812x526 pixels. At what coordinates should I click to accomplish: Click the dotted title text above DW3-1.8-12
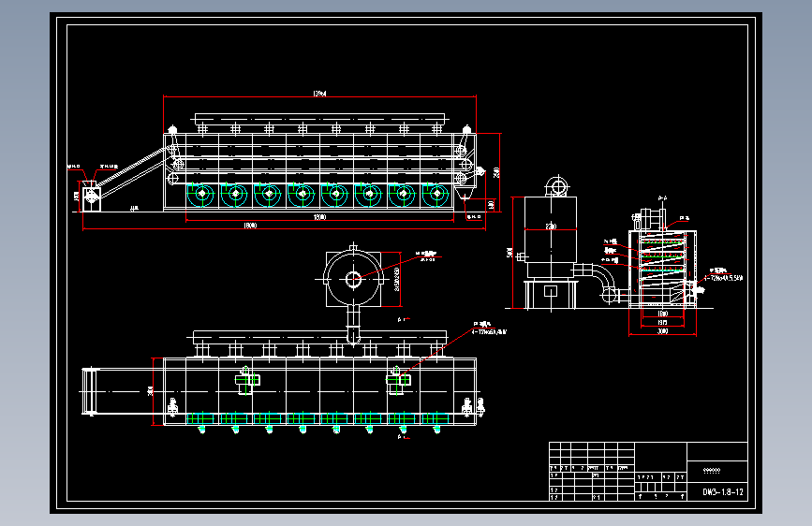coord(712,471)
